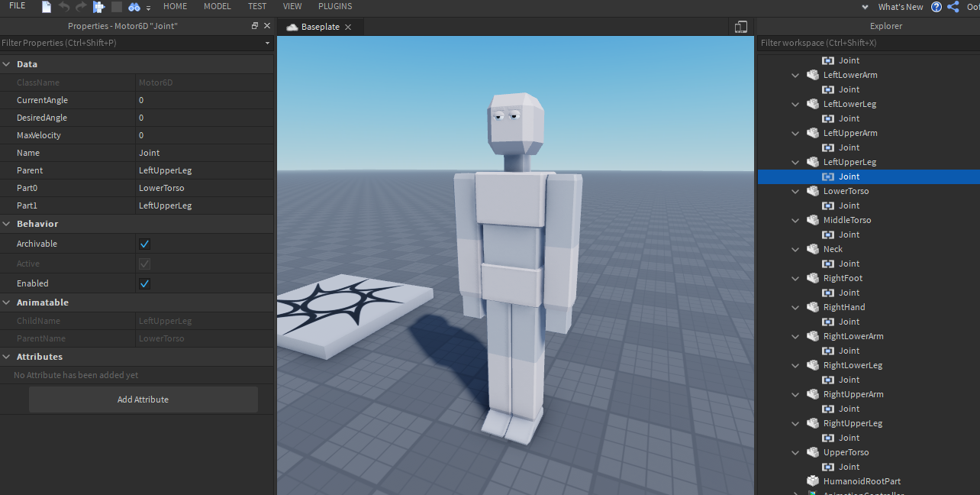
Task: Click the cloud icon on the Baseplate tab
Action: 292,26
